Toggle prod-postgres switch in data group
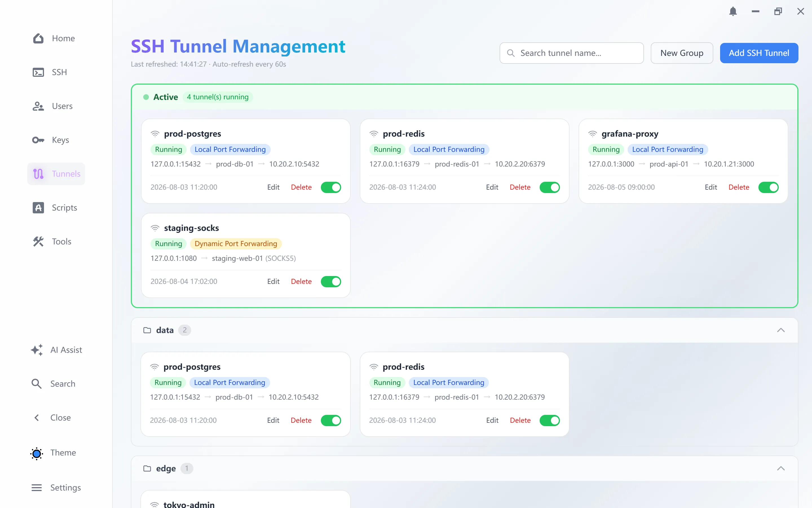The height and width of the screenshot is (508, 812). 331,420
